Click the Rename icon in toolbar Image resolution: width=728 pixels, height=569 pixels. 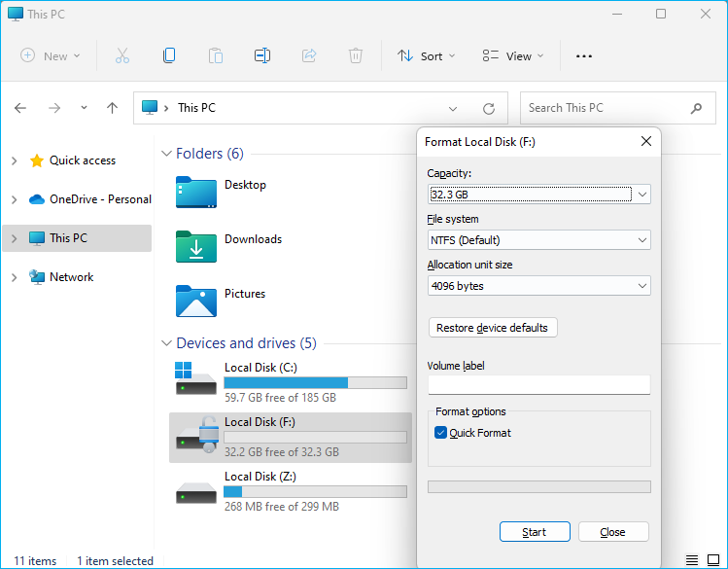coord(261,55)
